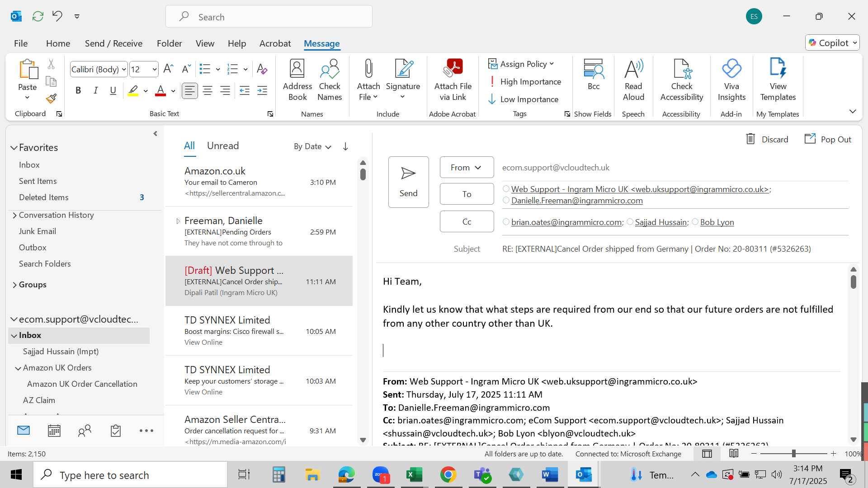Decrease indent of paragraph
The width and height of the screenshot is (868, 488).
click(x=245, y=90)
